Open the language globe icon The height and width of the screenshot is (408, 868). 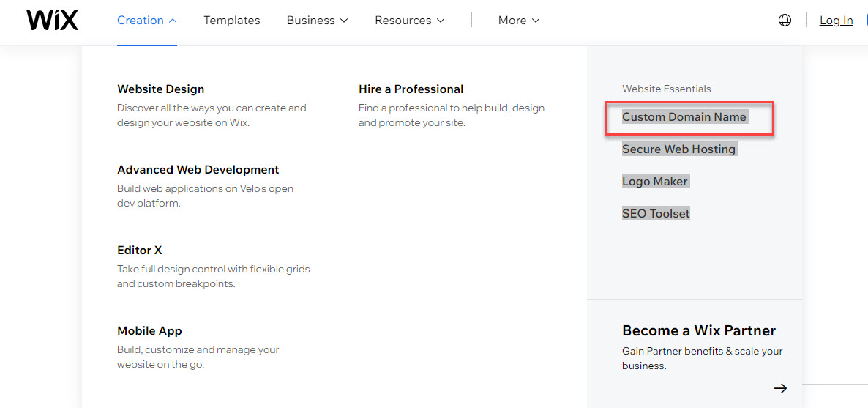(785, 21)
